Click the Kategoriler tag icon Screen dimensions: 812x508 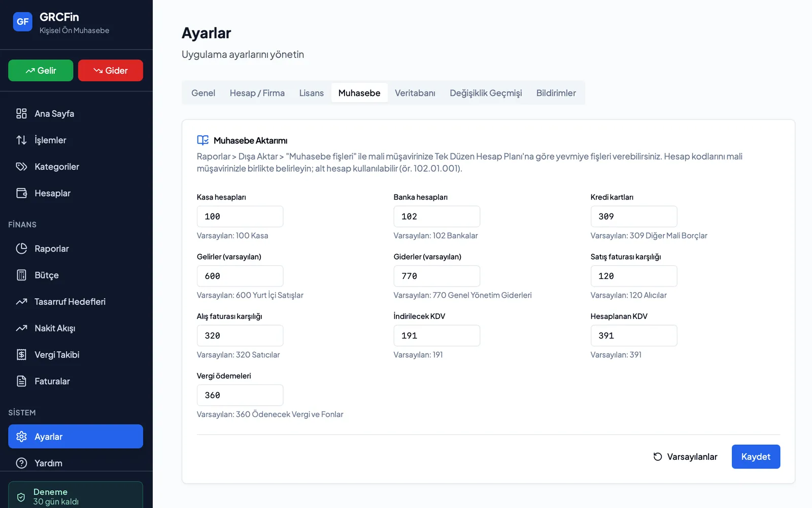click(x=21, y=167)
